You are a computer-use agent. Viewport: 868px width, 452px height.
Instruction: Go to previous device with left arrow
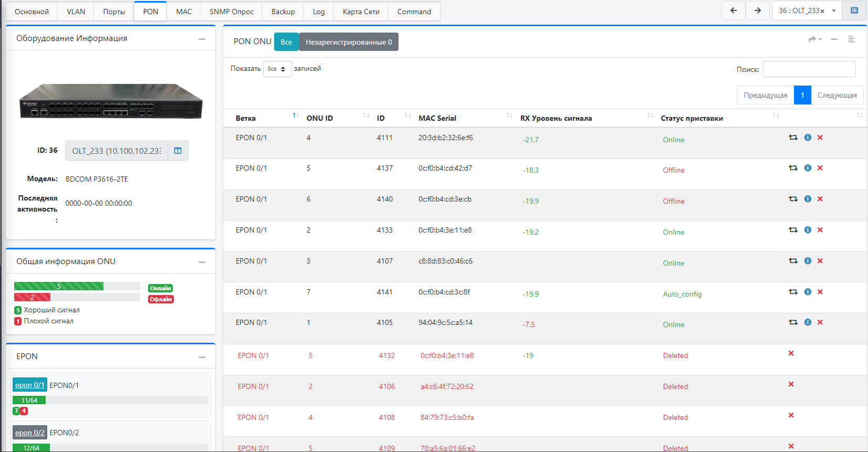pyautogui.click(x=734, y=10)
